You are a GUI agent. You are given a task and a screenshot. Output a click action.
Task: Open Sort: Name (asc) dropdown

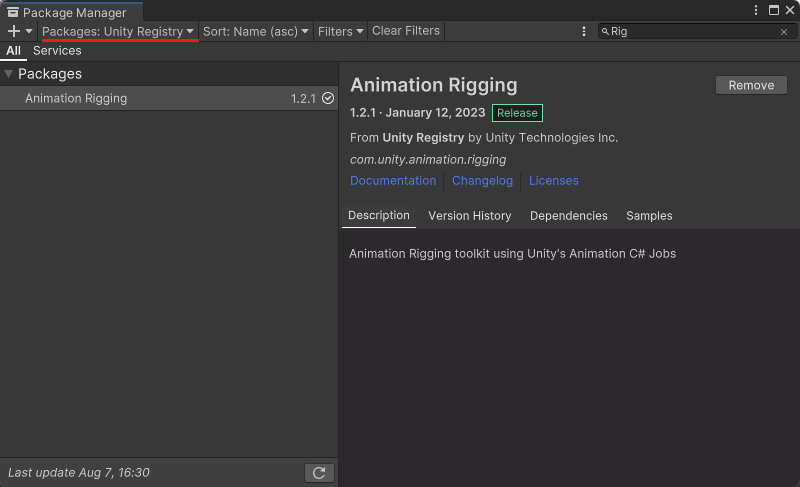tap(256, 32)
